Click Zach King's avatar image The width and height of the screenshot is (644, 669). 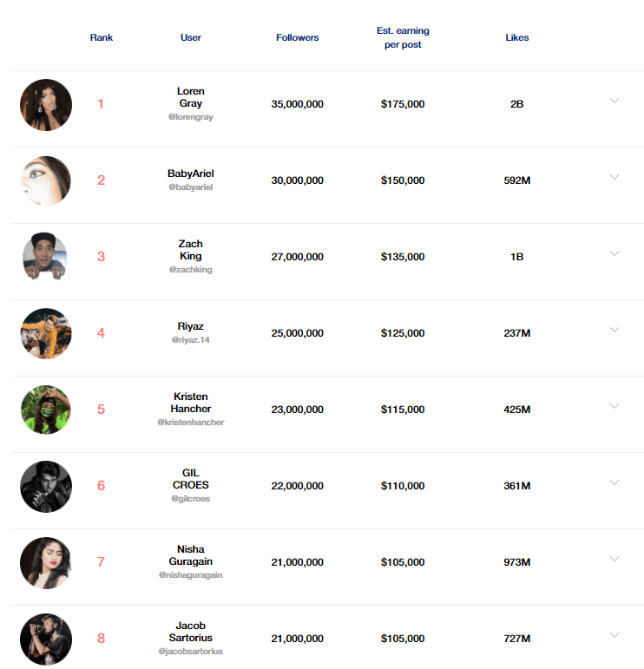[46, 257]
